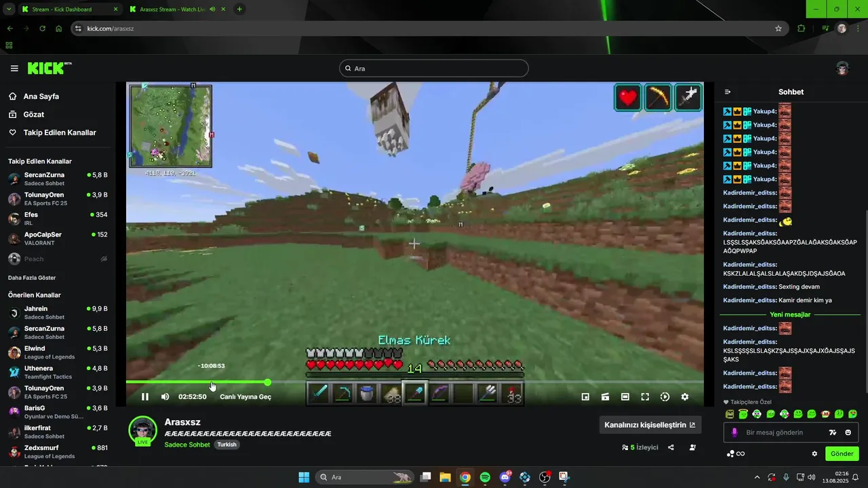Open the tab search dropdown arrow

coord(8,9)
